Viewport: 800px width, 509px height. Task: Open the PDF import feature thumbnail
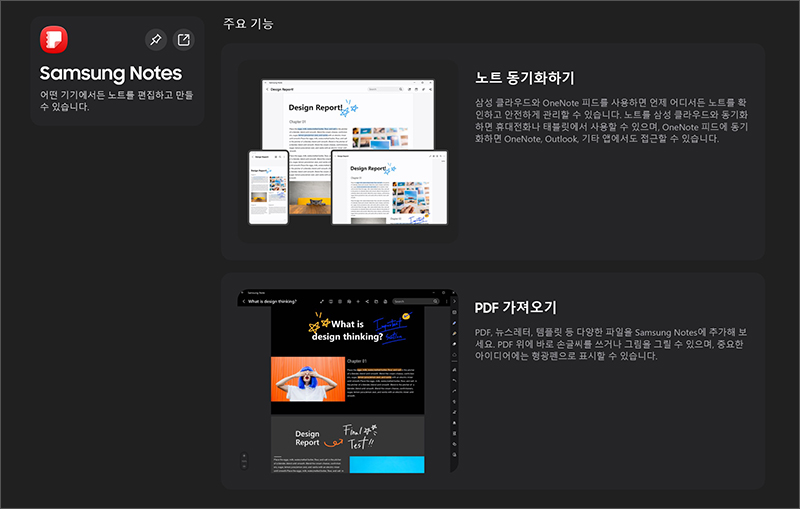(347, 381)
